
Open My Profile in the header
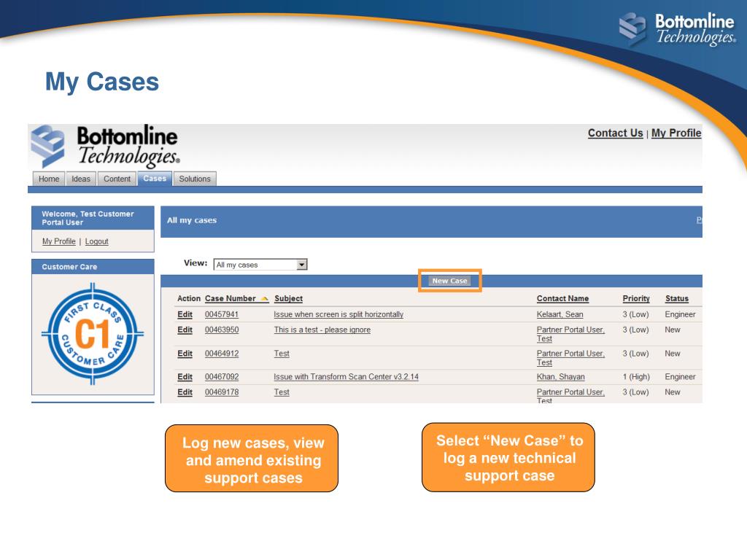(x=676, y=133)
